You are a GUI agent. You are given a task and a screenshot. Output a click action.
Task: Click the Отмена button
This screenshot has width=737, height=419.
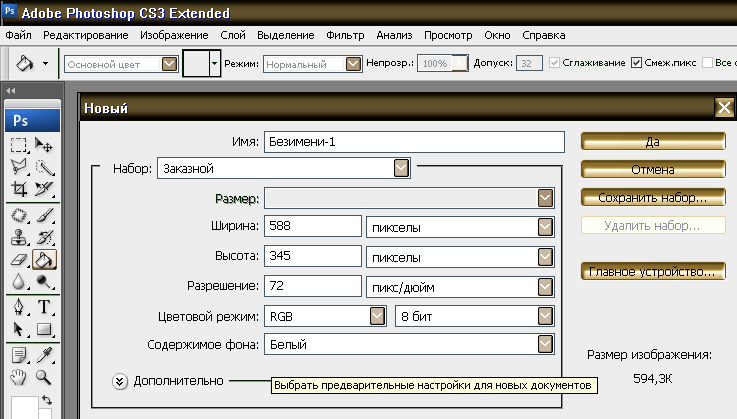[653, 169]
